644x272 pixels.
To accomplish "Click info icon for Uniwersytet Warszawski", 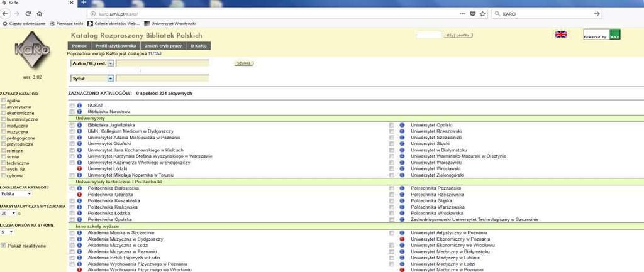I will (x=402, y=163).
